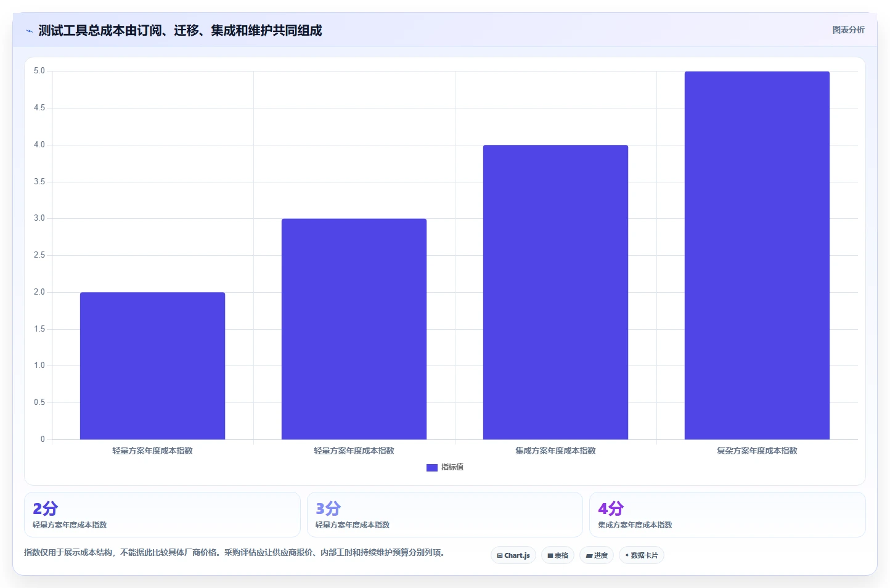Select the 表格 tag pill
890x588 pixels.
[x=558, y=555]
